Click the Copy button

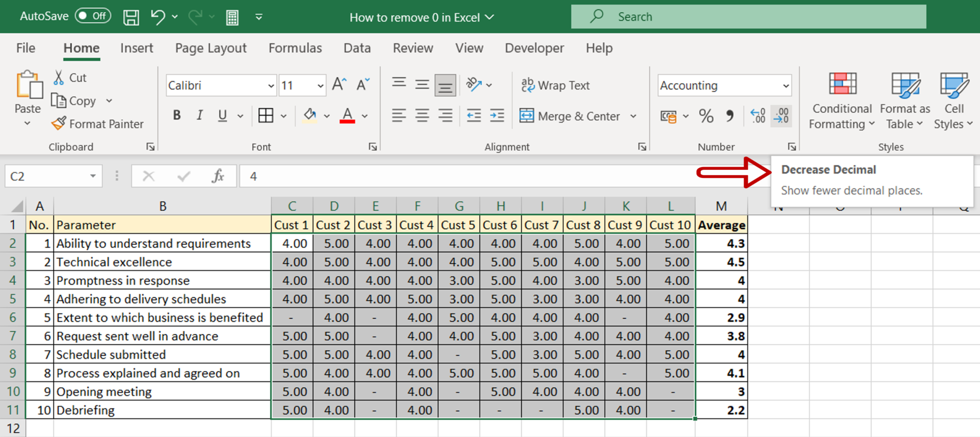pyautogui.click(x=74, y=101)
